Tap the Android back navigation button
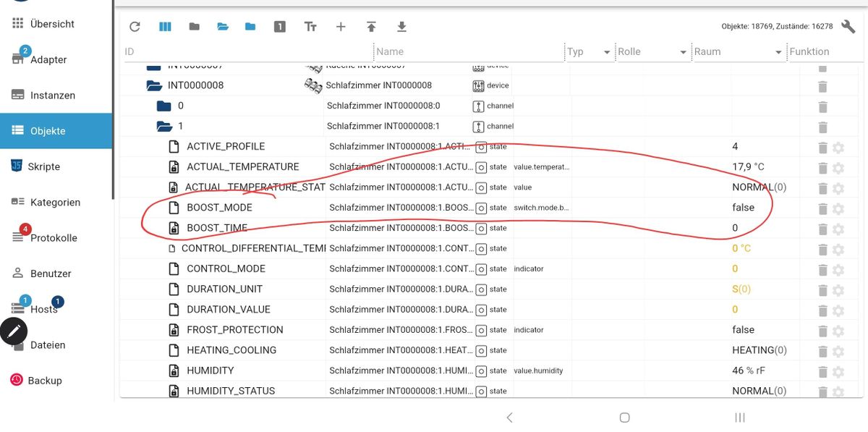Image resolution: width=868 pixels, height=432 pixels. (509, 418)
